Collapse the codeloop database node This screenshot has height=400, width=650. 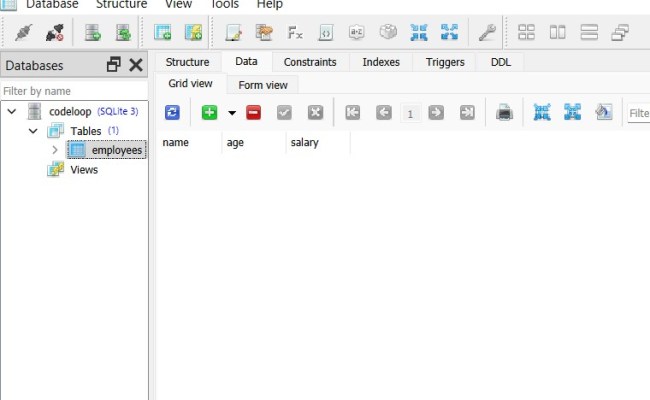(12, 111)
